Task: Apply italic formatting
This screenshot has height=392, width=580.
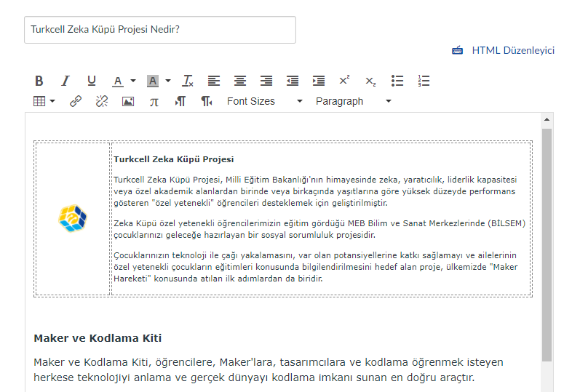Action: click(65, 81)
